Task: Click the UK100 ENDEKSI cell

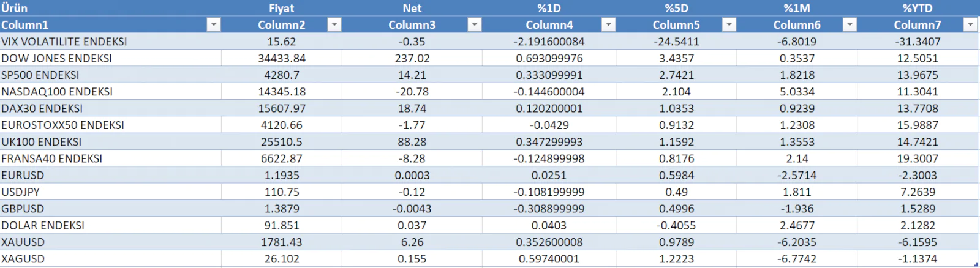Action: (110, 142)
